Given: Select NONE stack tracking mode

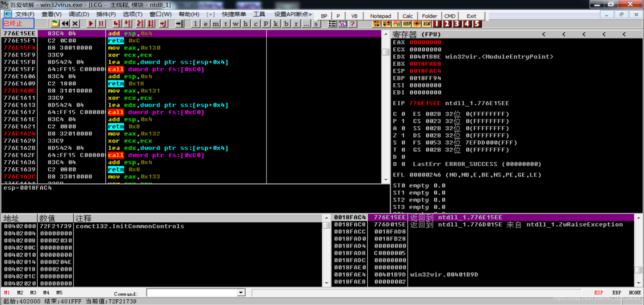Looking at the screenshot, I should (x=635, y=293).
